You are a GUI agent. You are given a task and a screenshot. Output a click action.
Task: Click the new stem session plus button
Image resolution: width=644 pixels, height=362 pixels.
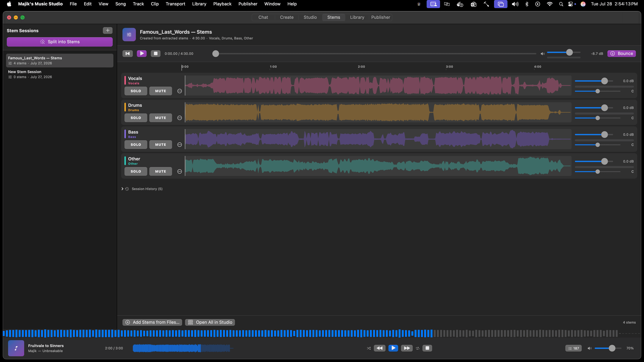[107, 30]
